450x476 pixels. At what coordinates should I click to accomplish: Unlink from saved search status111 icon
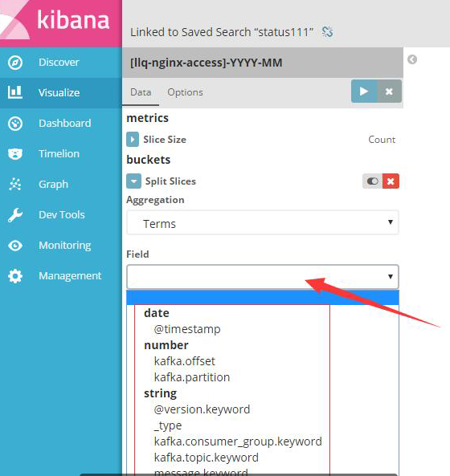pyautogui.click(x=327, y=31)
